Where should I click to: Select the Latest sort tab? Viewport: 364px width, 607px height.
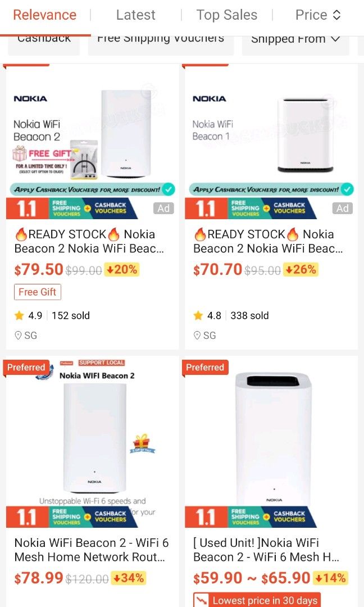coord(135,15)
